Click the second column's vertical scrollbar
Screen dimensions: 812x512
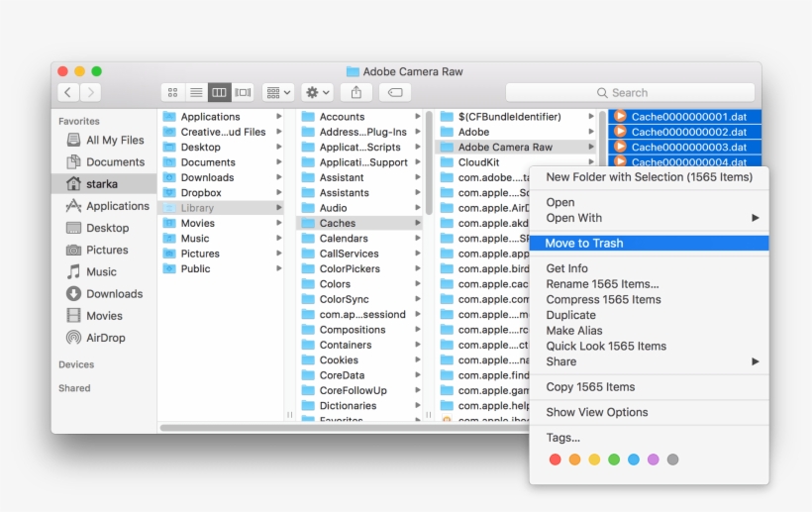[x=429, y=163]
